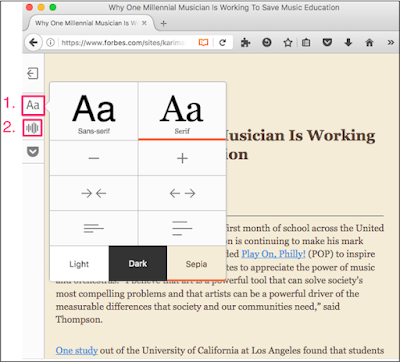The width and height of the screenshot is (400, 362).
Task: Click the macOS yellow minimize window button
Action: [41, 7]
